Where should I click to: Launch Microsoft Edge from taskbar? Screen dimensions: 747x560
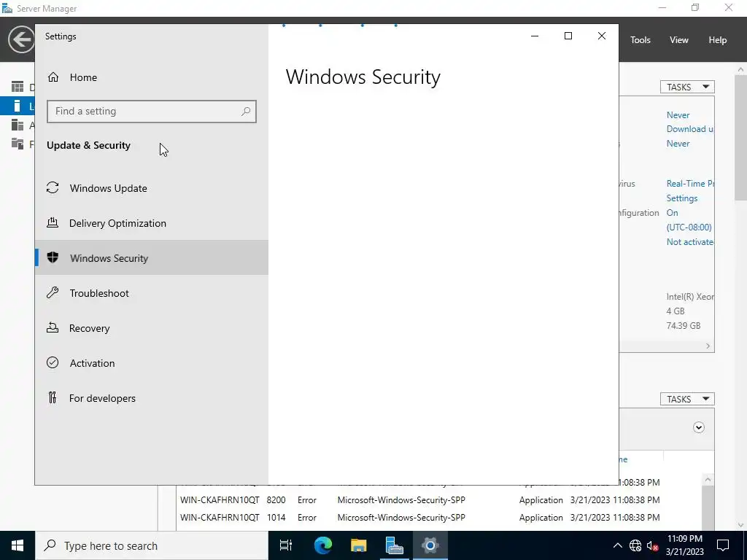click(x=322, y=545)
